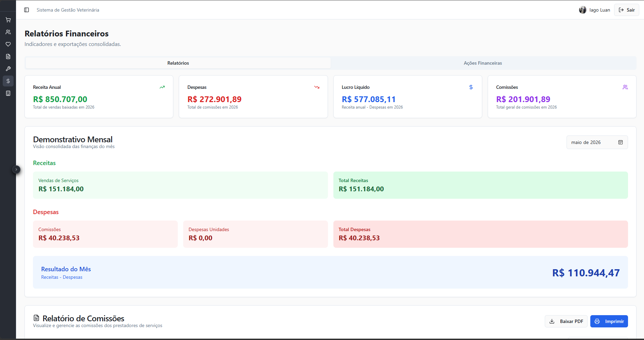Click the Demonstrativo Mensal heading
This screenshot has height=340, width=644.
(73, 139)
